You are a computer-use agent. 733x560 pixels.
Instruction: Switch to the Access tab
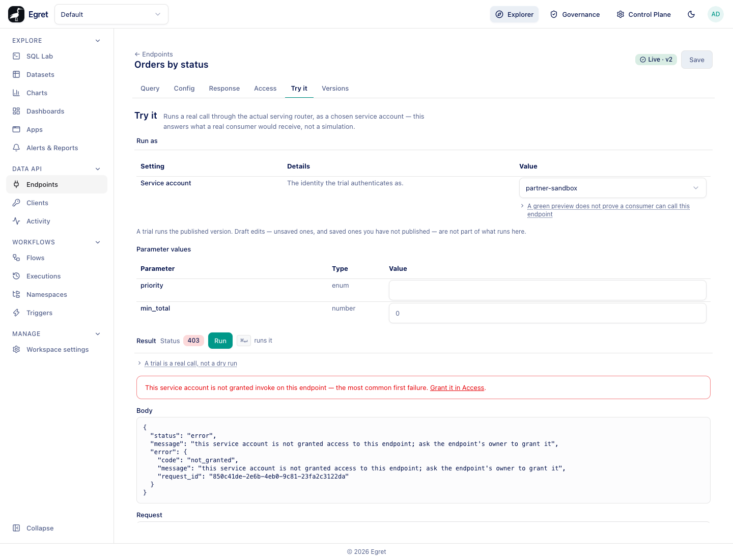click(265, 89)
